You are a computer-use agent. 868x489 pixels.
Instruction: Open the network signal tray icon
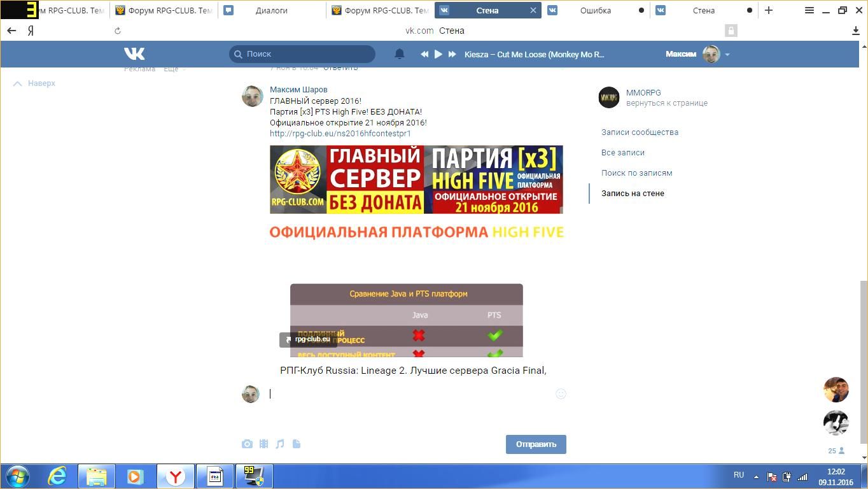(x=802, y=476)
